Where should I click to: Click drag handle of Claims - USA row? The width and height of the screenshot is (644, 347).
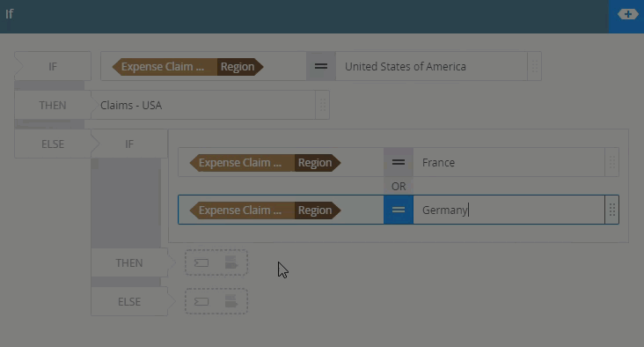[322, 106]
